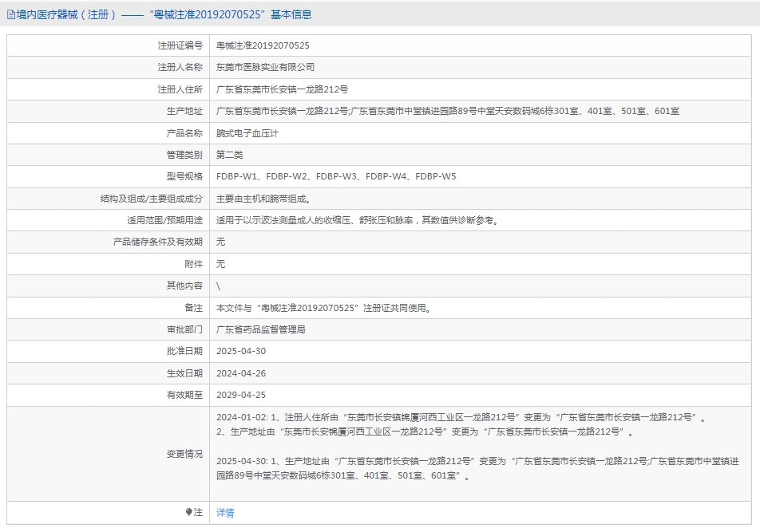Click the 生产地址 label
Viewport: 760px width, 532px height.
click(184, 112)
